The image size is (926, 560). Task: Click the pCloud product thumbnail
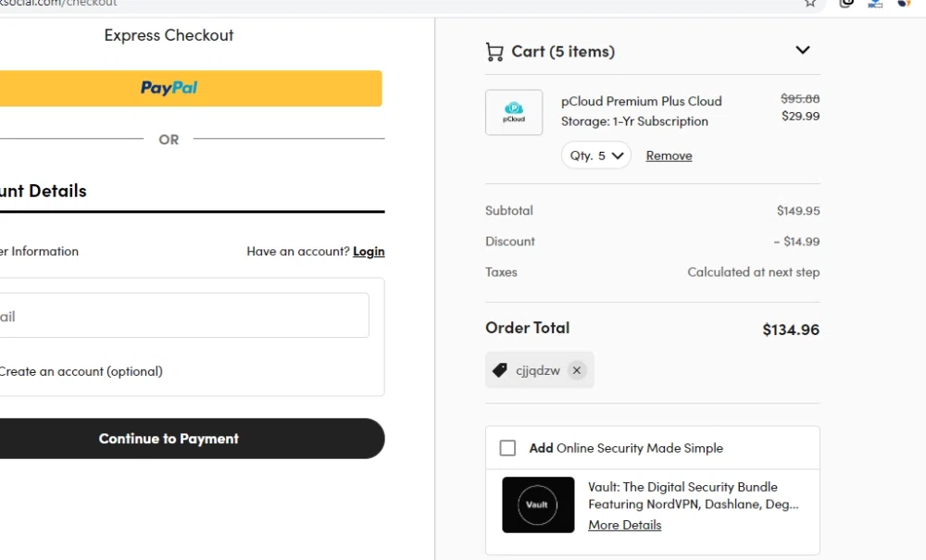click(514, 112)
